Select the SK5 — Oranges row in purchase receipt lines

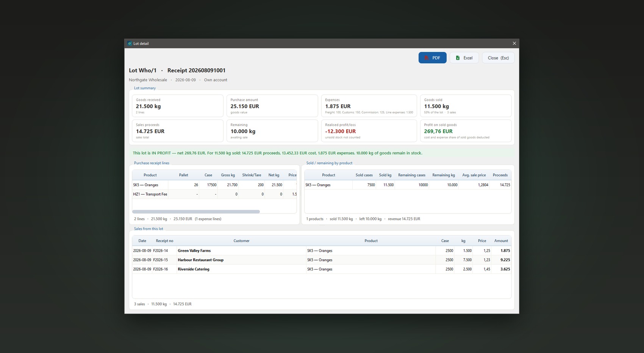point(214,185)
